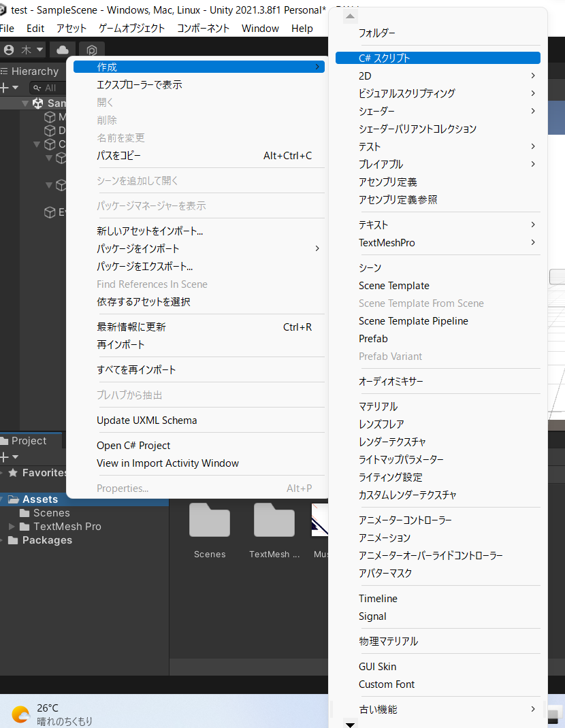
Task: Select the Assets folder icon in Project tree
Action: click(x=15, y=499)
